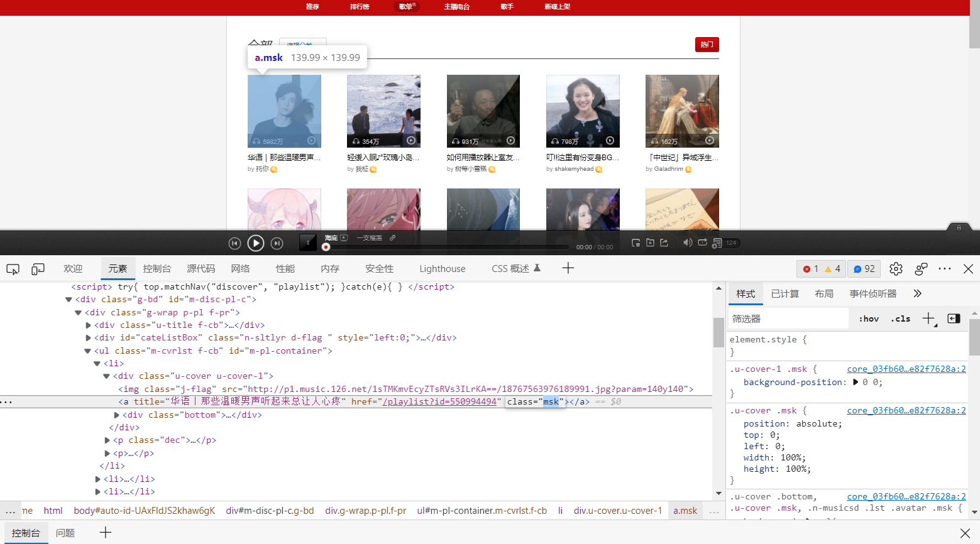Click the playback progress slider handle
The width and height of the screenshot is (980, 544).
point(326,247)
